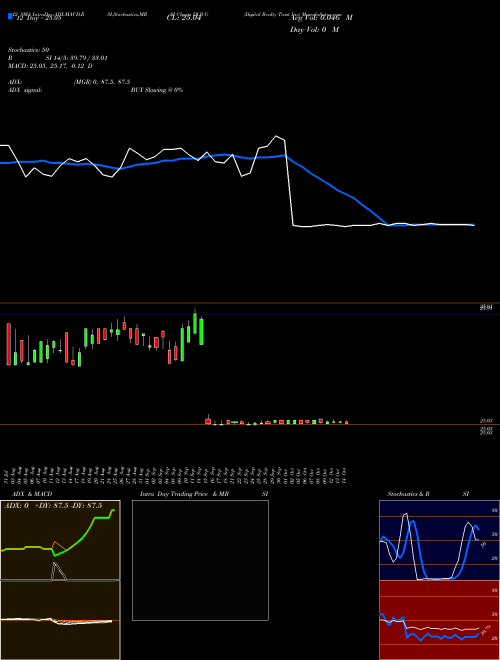Click the 'Day Vol: 0 M' text

[314, 29]
